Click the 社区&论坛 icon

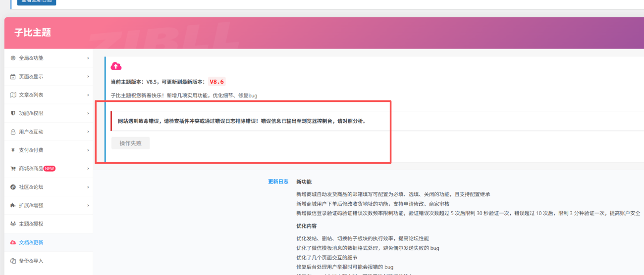(13, 187)
